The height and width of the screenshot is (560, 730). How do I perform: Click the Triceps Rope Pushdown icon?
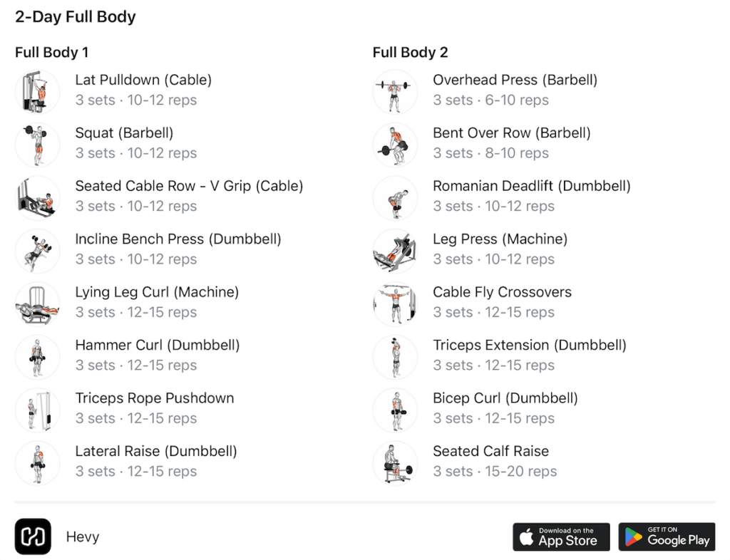(x=37, y=410)
